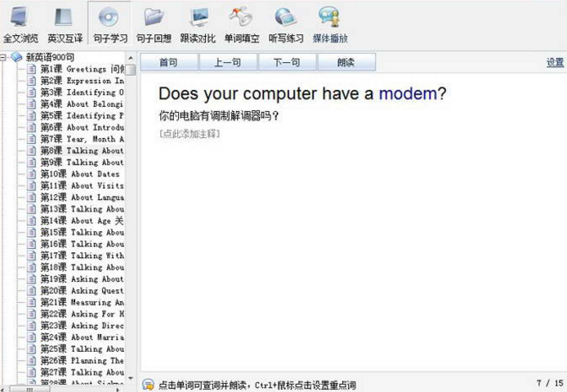Click 点此添加注释 to add a note
This screenshot has height=392, width=567.
[x=190, y=133]
